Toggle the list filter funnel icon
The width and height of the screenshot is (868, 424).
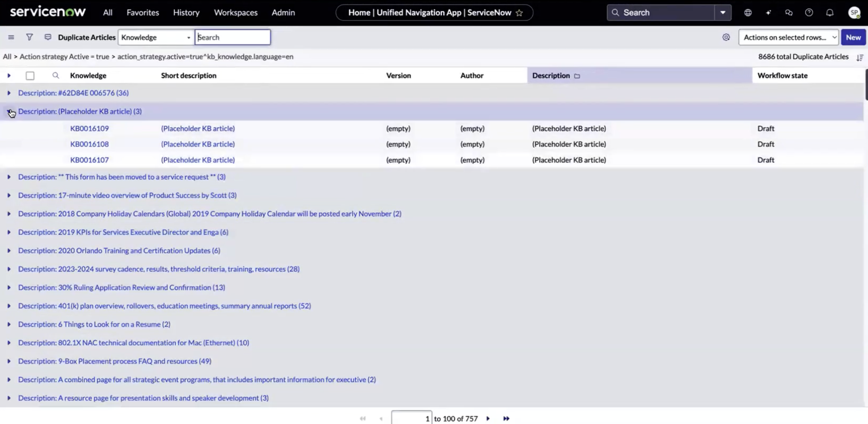pos(30,37)
